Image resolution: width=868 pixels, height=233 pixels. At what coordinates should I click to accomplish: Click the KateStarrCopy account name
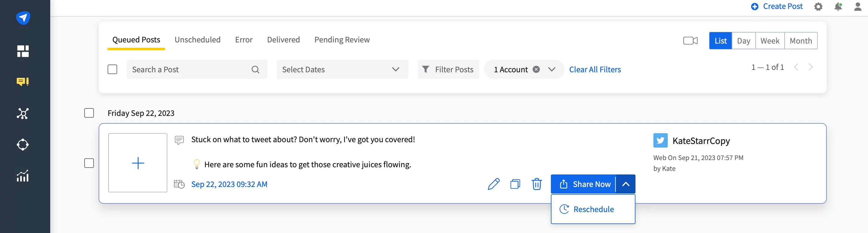coord(701,141)
